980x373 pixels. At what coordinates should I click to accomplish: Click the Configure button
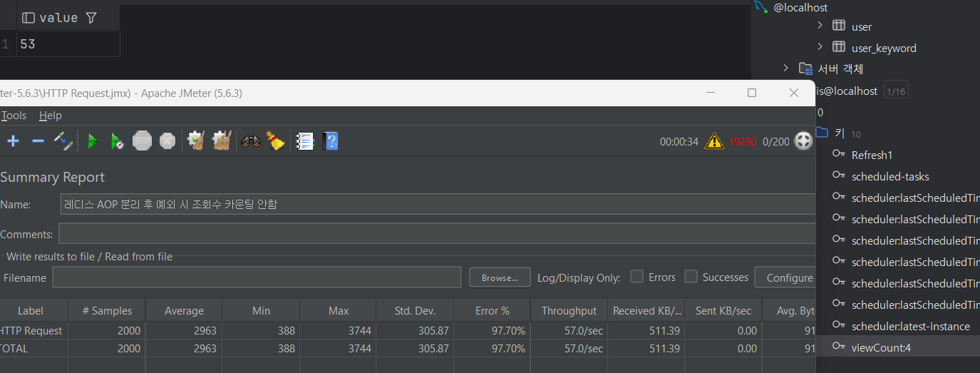[x=785, y=277]
